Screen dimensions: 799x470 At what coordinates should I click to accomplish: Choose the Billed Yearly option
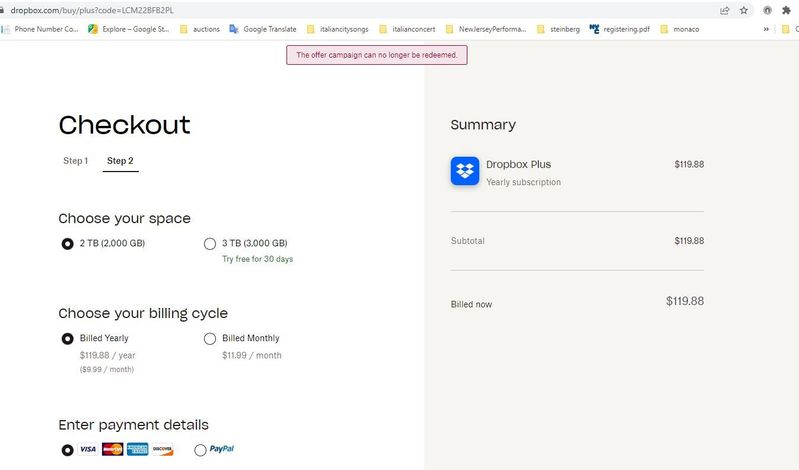click(67, 338)
